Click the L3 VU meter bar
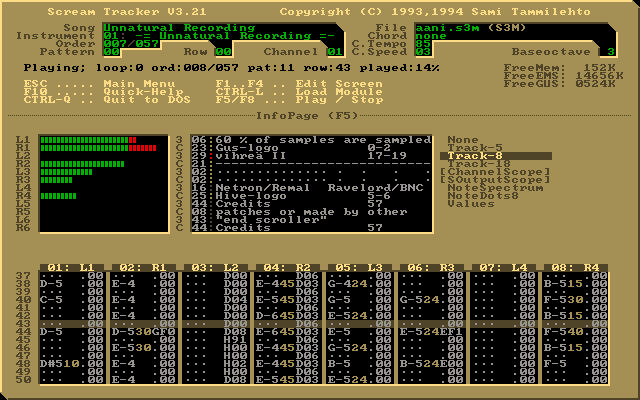 point(67,172)
